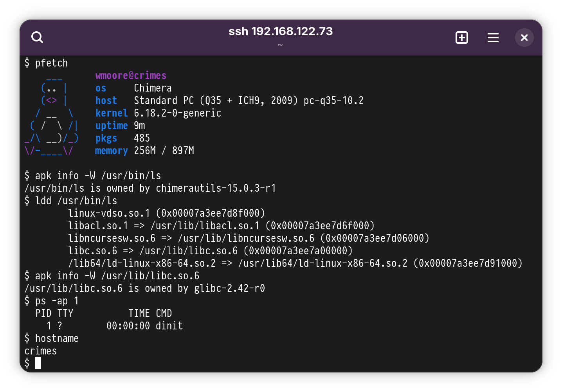Open the terminal search icon

coord(37,38)
